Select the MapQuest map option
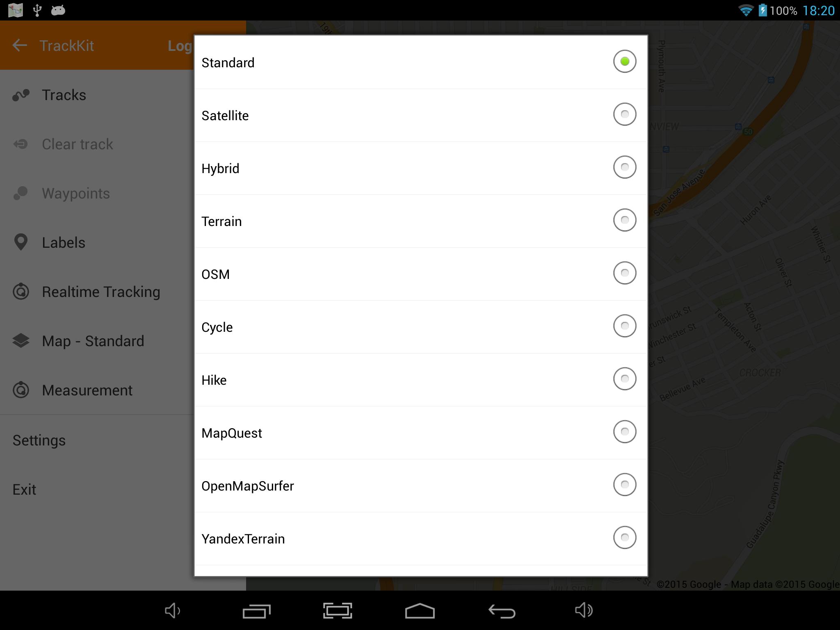This screenshot has width=840, height=630. [x=624, y=431]
